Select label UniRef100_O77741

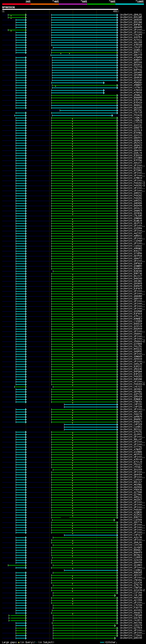point(131,447)
